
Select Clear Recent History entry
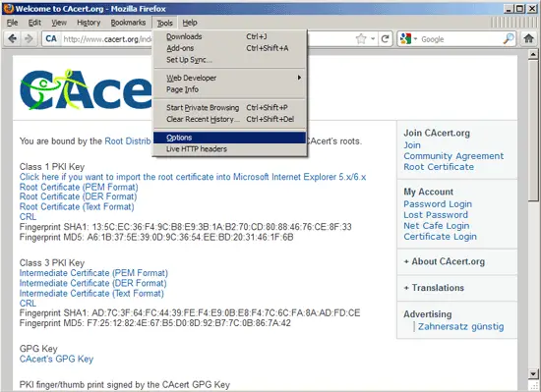229,119
